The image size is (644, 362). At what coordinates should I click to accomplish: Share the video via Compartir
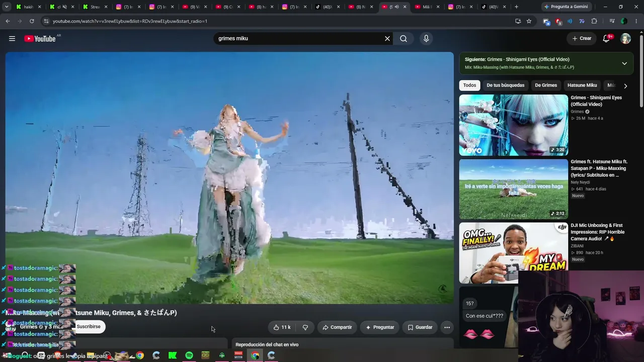(337, 327)
